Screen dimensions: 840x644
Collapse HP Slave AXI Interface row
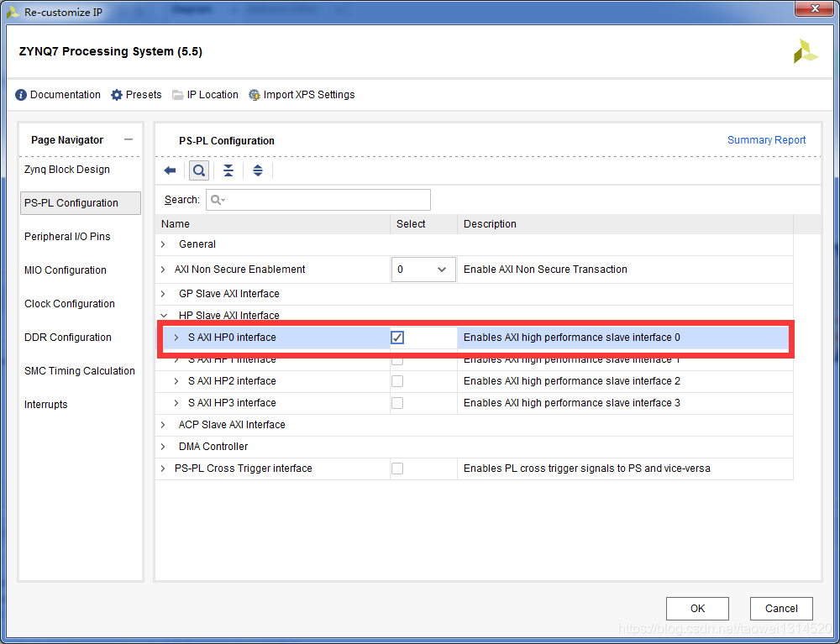[x=165, y=316]
